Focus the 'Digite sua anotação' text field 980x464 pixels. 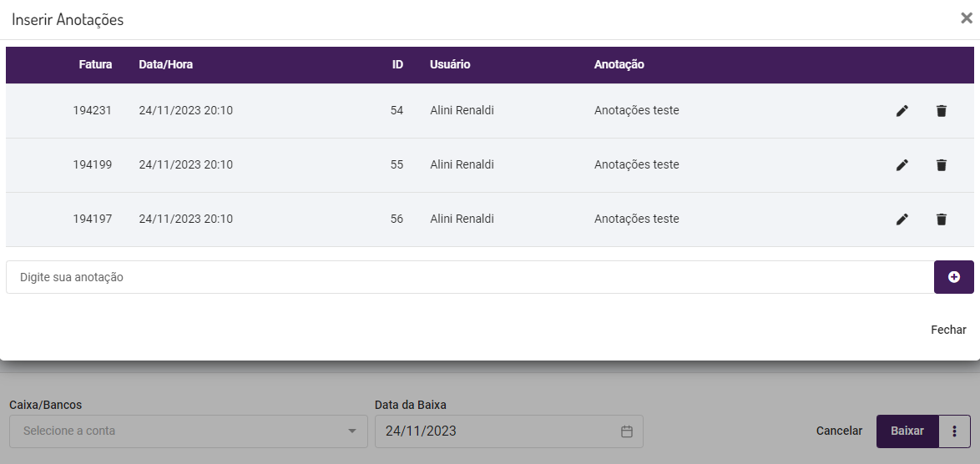[x=467, y=277]
